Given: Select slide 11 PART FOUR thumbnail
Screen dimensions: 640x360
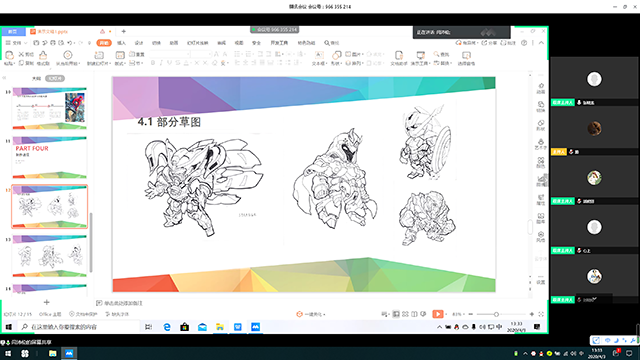Looking at the screenshot, I should coord(49,157).
